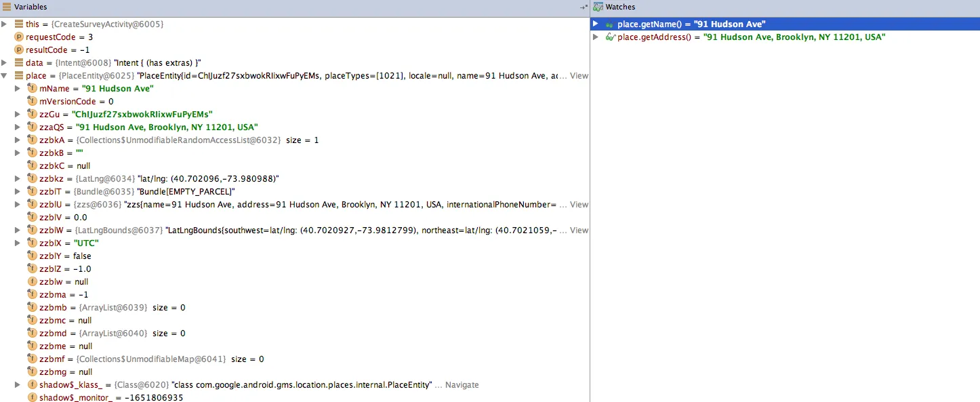Click the zzbkA field icon
Image resolution: width=980 pixels, height=402 pixels.
click(x=32, y=140)
